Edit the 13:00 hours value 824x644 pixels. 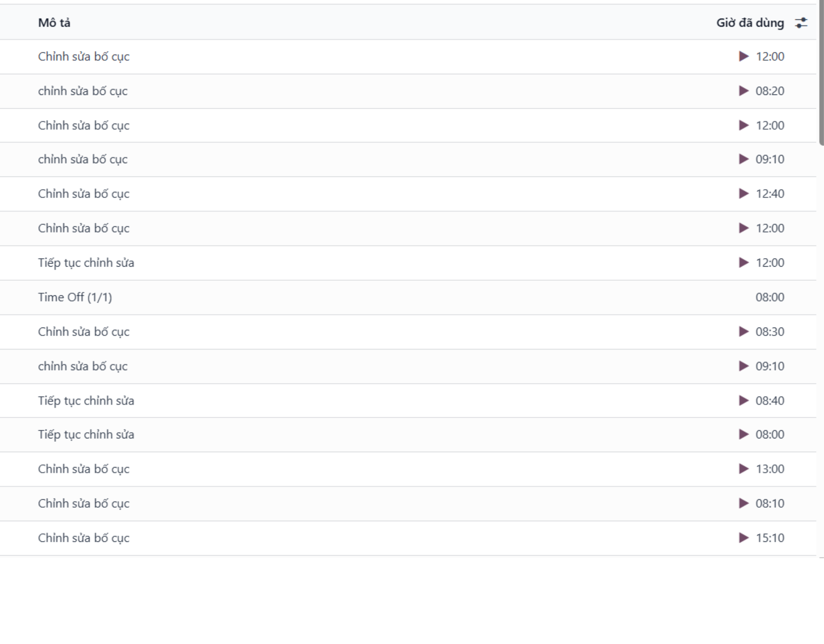point(770,469)
